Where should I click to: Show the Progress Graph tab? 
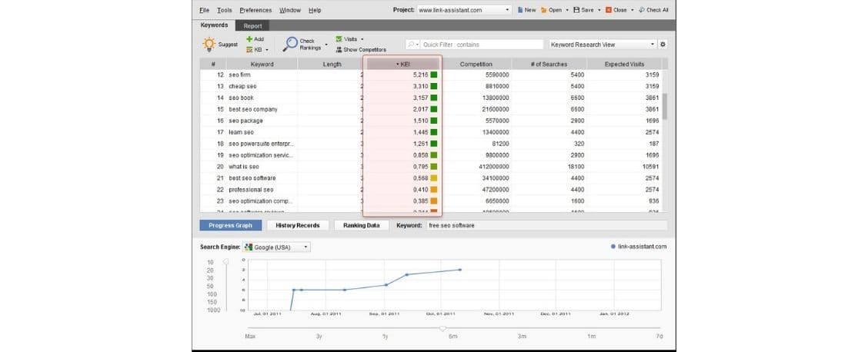[x=230, y=225]
